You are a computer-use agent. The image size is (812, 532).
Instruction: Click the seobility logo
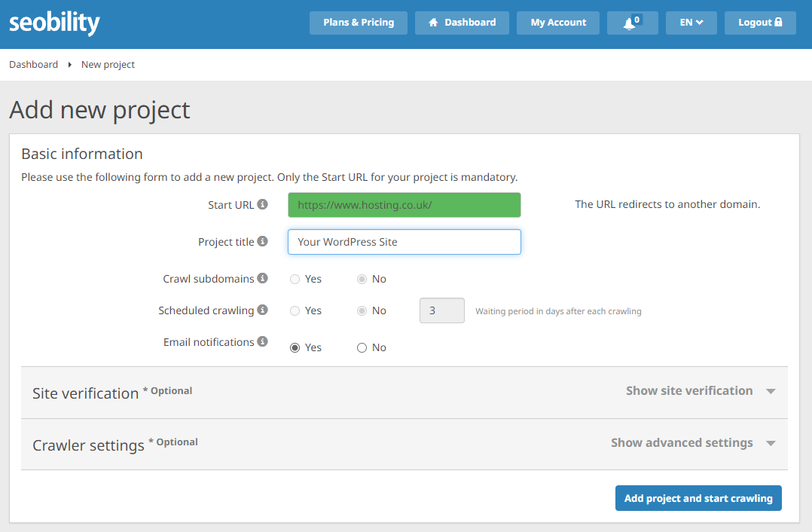click(x=54, y=23)
